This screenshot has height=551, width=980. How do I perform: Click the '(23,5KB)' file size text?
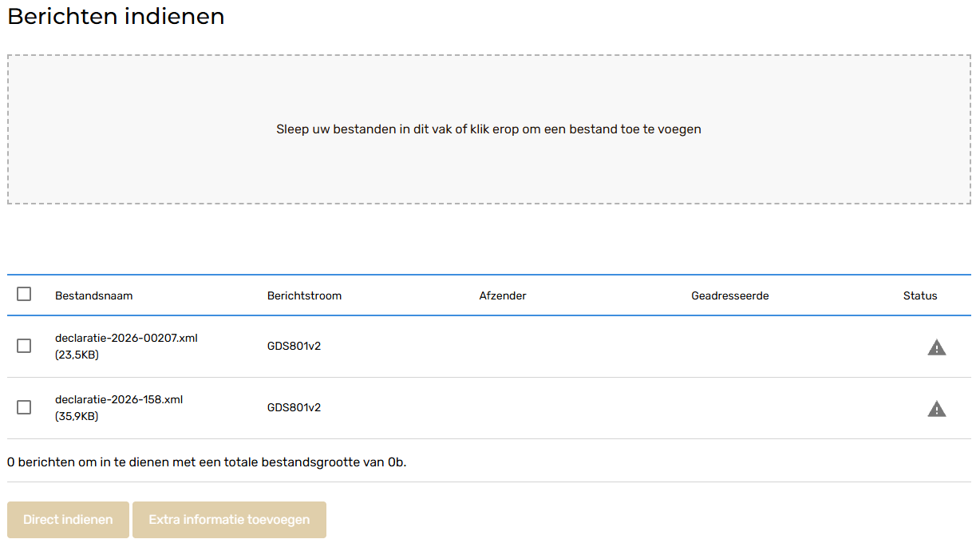(77, 355)
